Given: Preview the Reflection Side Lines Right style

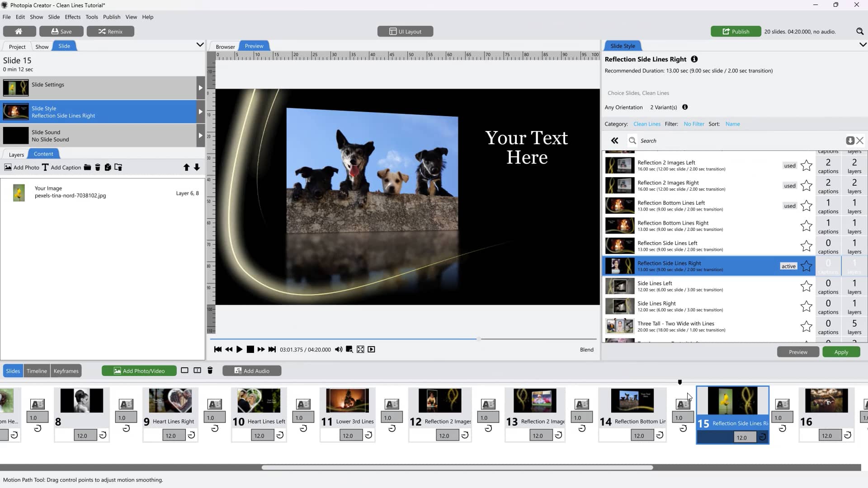Looking at the screenshot, I should (797, 352).
